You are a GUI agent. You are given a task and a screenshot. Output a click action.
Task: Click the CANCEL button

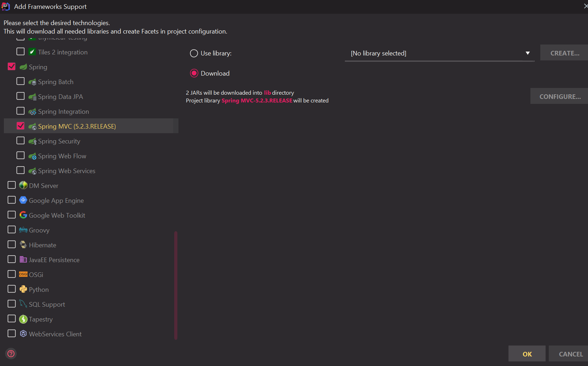click(x=569, y=354)
